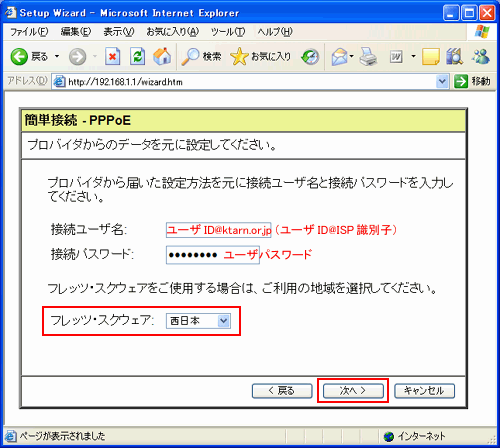Open the Back button history dropdown arrow

pos(57,56)
